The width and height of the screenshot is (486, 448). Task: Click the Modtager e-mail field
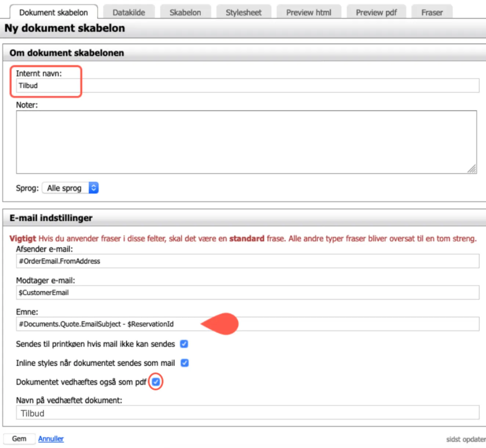247,293
